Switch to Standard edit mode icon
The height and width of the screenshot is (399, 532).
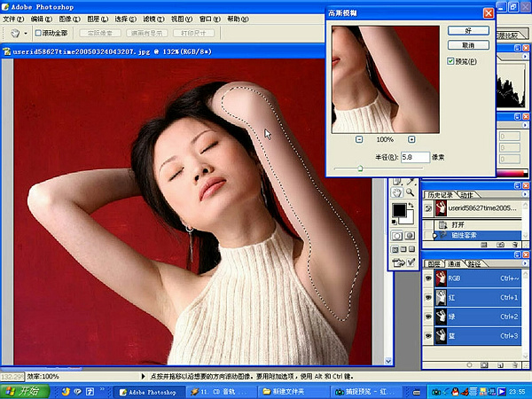[x=397, y=236]
